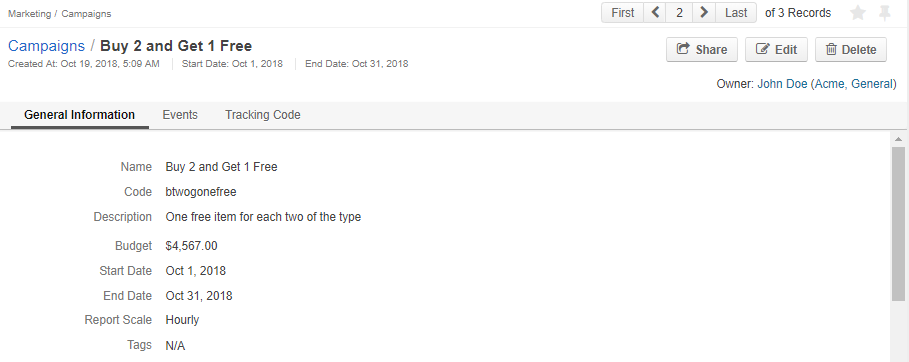
Task: Select the current record number 2
Action: pos(679,12)
